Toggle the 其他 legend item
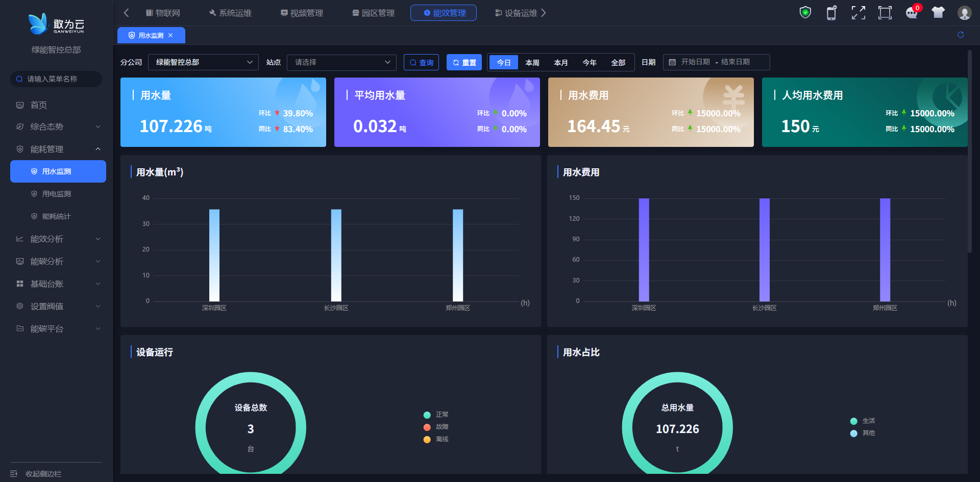 (x=863, y=433)
